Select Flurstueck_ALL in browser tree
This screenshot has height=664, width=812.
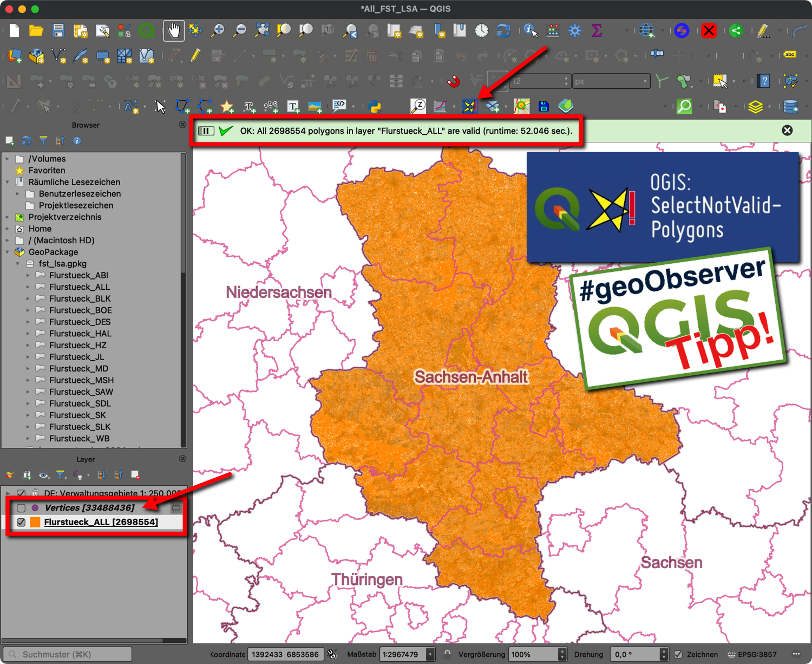pos(80,287)
